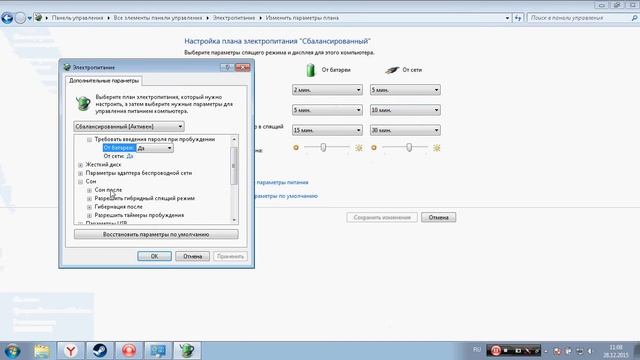Switch to the power options taskbar icon
This screenshot has height=360, width=640.
[x=187, y=351]
